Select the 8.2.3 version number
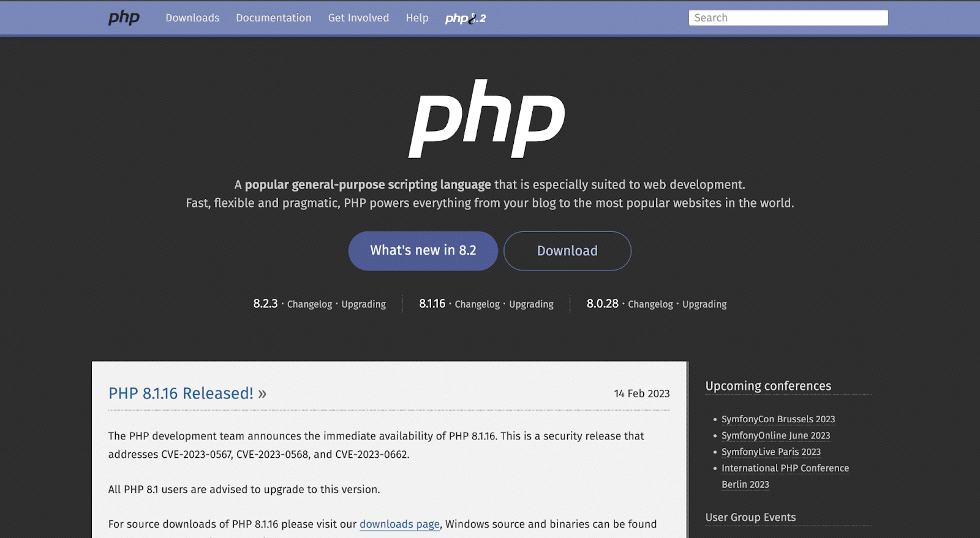Viewport: 980px width, 538px height. click(x=265, y=304)
